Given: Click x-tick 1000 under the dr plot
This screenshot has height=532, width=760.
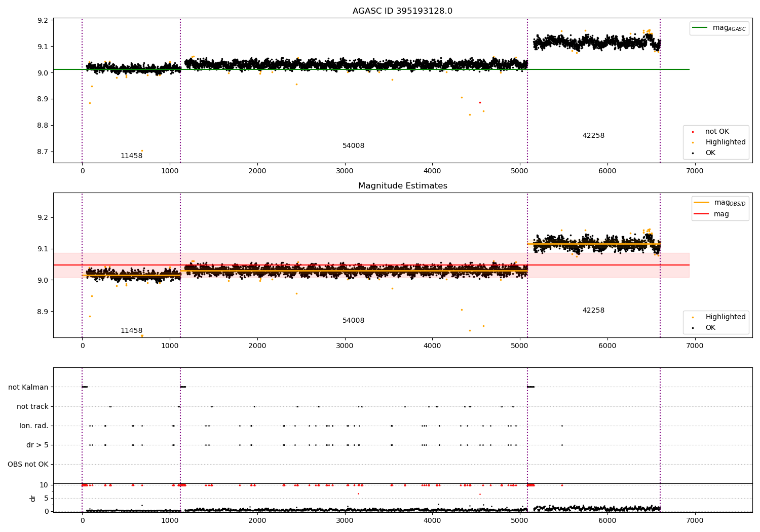Looking at the screenshot, I should 170,521.
